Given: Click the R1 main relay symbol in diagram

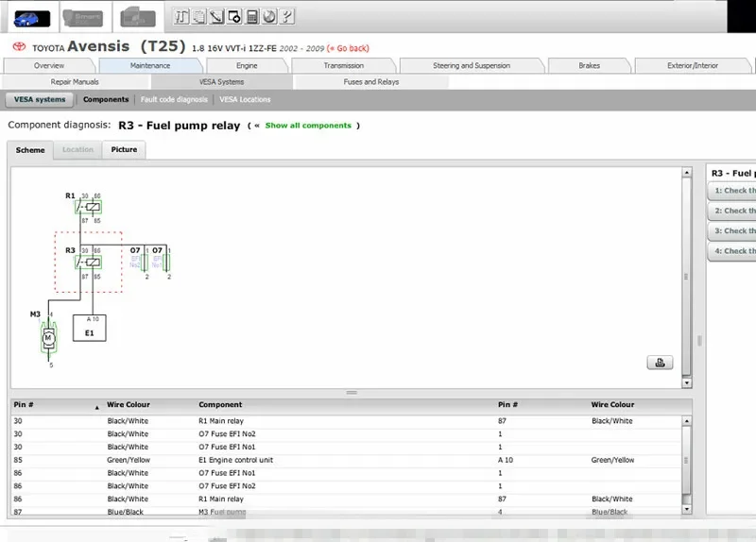Looking at the screenshot, I should tap(88, 207).
